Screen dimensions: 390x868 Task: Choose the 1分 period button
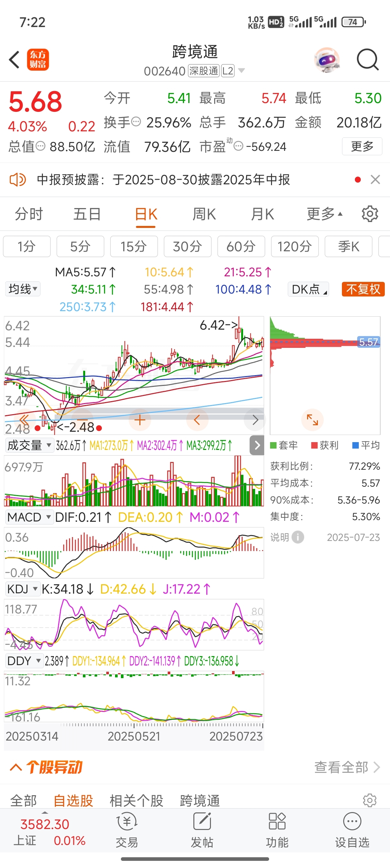click(27, 246)
